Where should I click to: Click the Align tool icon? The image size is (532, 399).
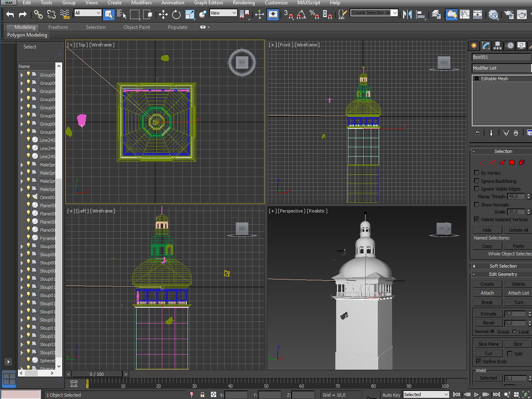coord(420,14)
